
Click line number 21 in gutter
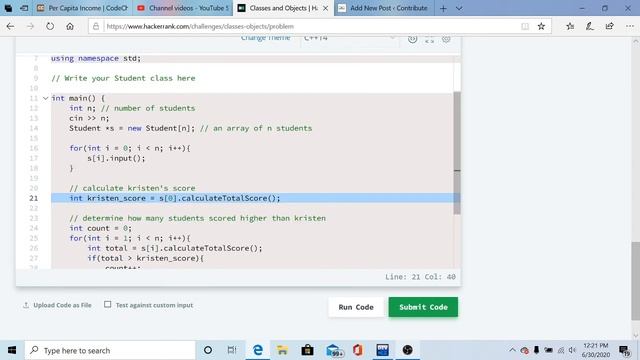pyautogui.click(x=33, y=198)
